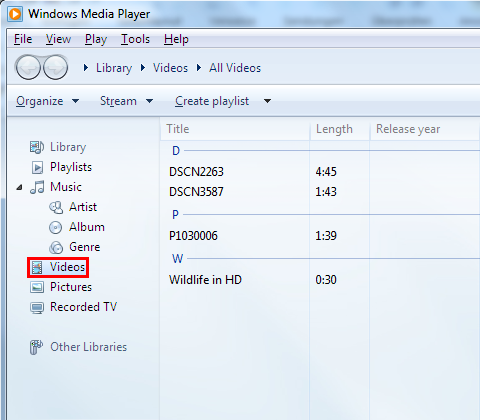Select the Music tree item label
Viewport: 480px width, 420px height.
coord(66,187)
